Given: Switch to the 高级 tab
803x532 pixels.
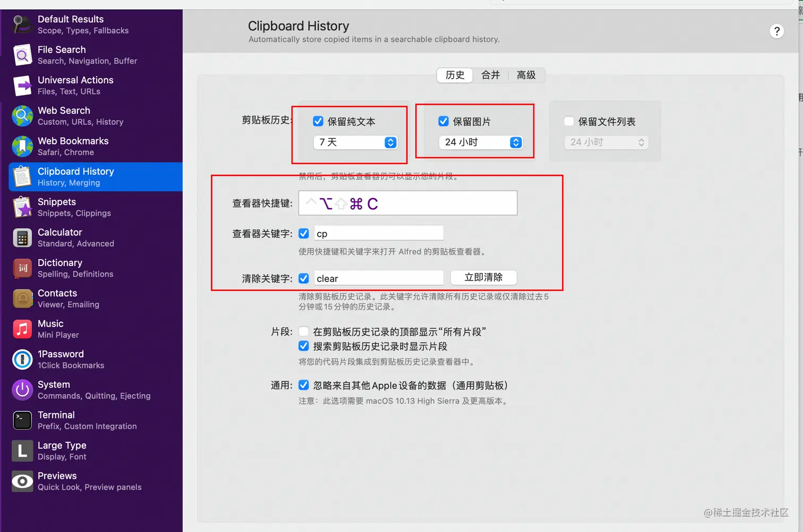Looking at the screenshot, I should click(x=526, y=75).
